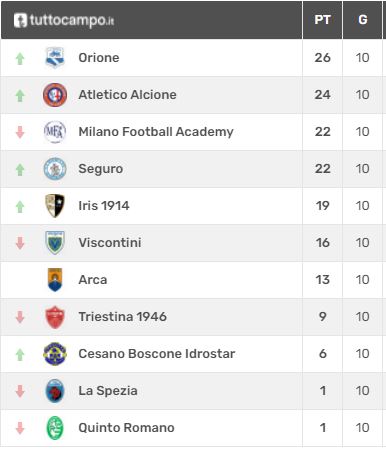Click the red down arrow beside Viscontini

(20, 243)
